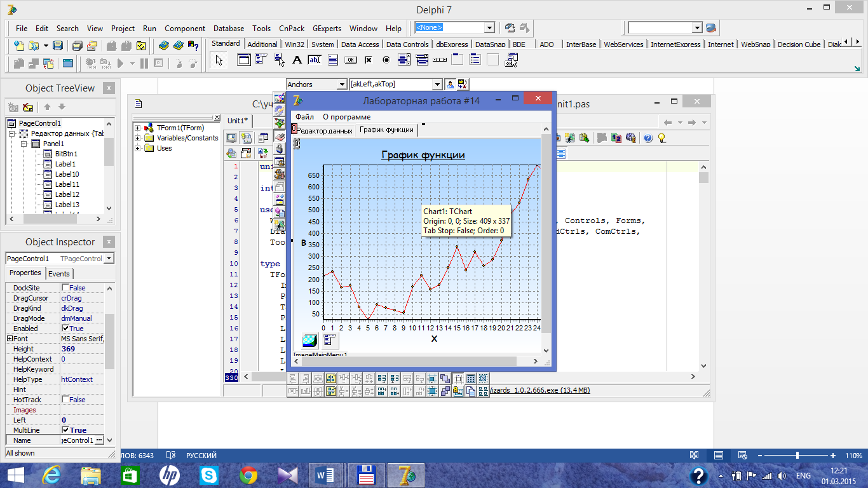Open the PageControl1 object selector dropdown
Viewport: 868px width, 488px height.
[x=109, y=259]
